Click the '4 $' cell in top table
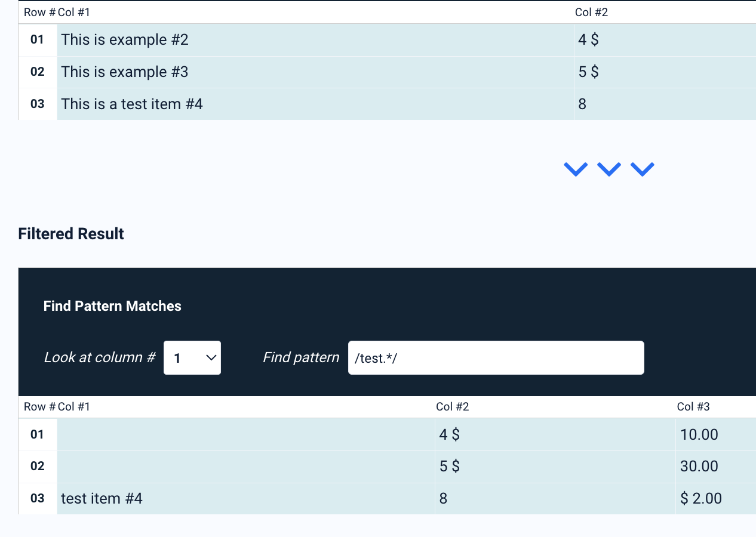The image size is (756, 537). [665, 40]
